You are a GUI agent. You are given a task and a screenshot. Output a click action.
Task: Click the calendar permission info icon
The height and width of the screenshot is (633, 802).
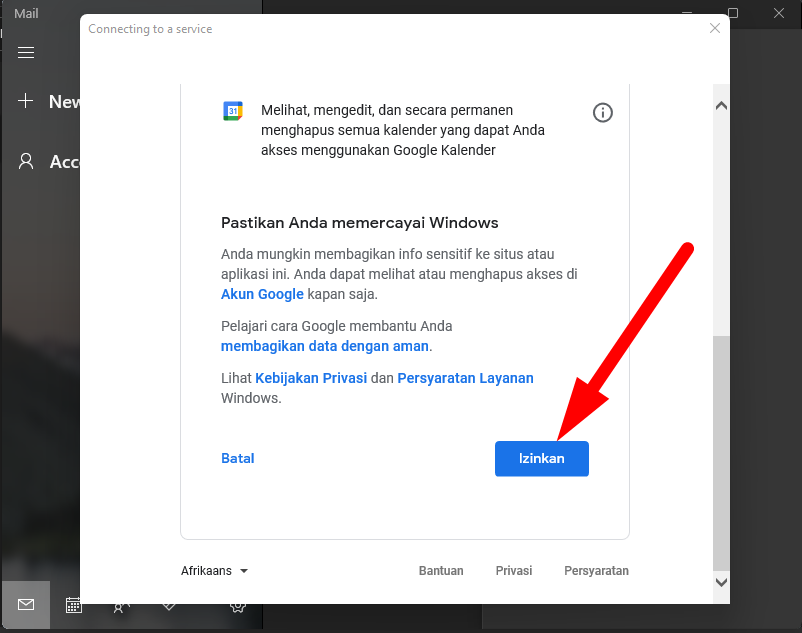point(603,112)
